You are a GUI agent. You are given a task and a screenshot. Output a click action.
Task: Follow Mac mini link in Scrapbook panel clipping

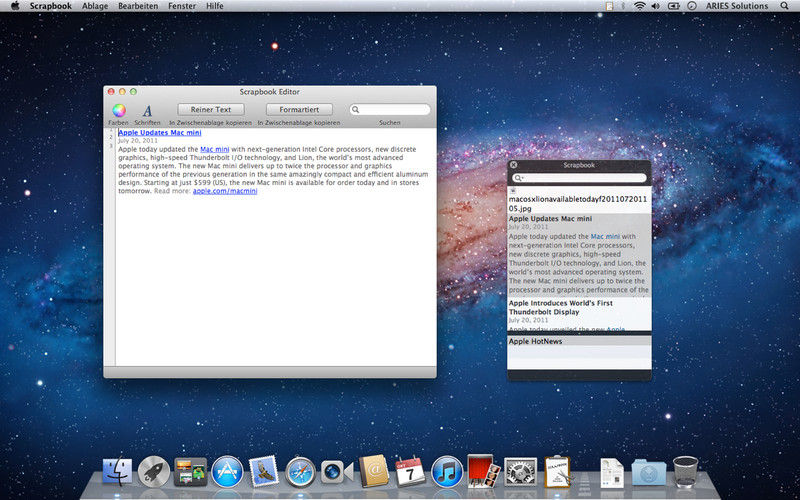[x=606, y=237]
